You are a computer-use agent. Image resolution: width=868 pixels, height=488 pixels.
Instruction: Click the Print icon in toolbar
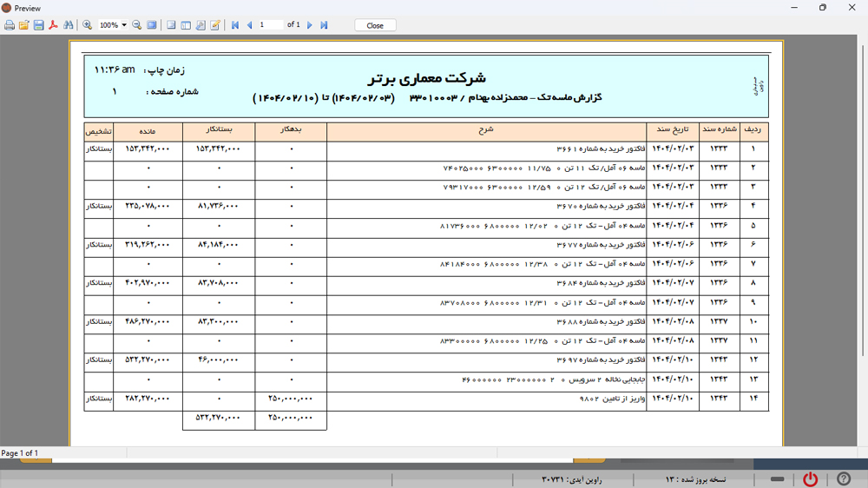[10, 25]
